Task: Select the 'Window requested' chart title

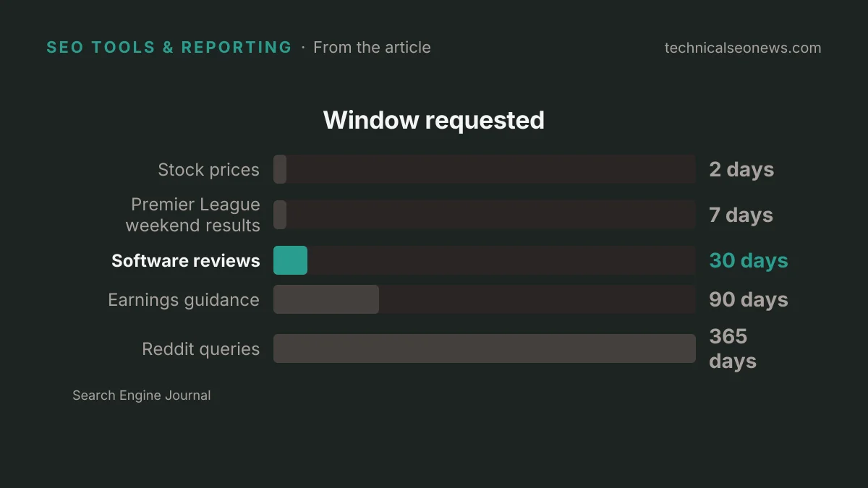Action: click(434, 120)
